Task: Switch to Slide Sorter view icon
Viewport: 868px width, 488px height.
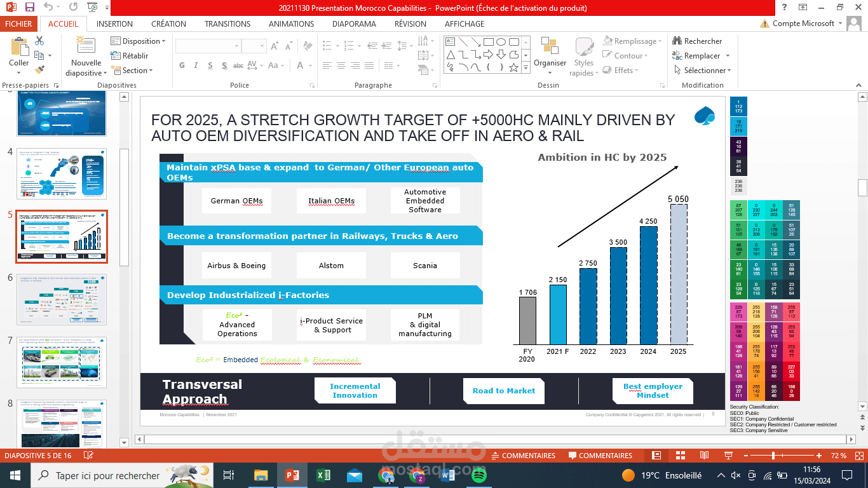Action: click(x=681, y=456)
